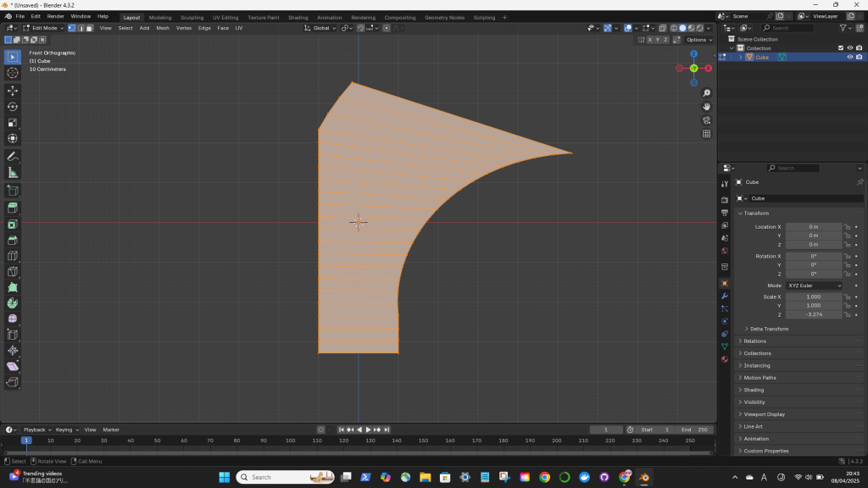Select the Cursor tool
Image resolution: width=868 pixels, height=488 pixels.
[x=13, y=73]
